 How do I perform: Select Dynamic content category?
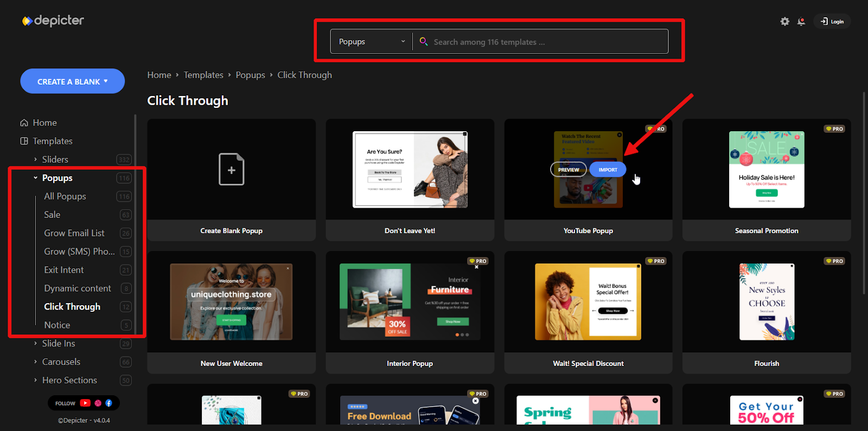click(x=78, y=288)
